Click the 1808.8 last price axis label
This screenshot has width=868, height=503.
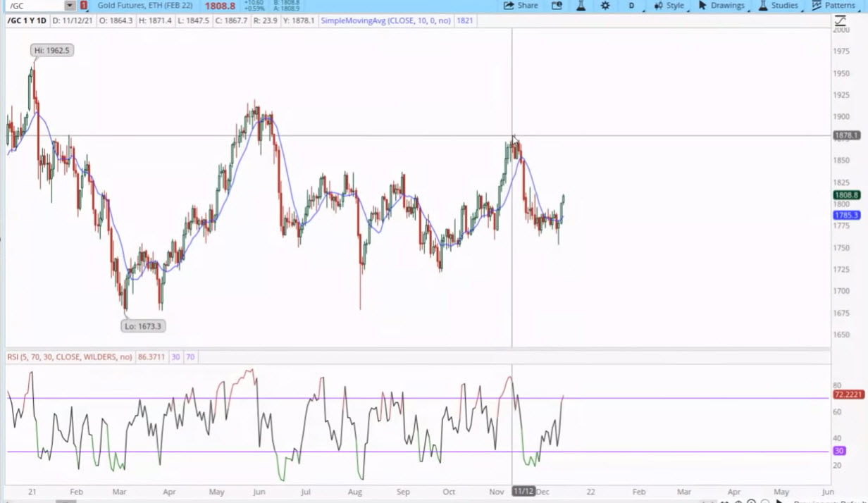pos(846,195)
